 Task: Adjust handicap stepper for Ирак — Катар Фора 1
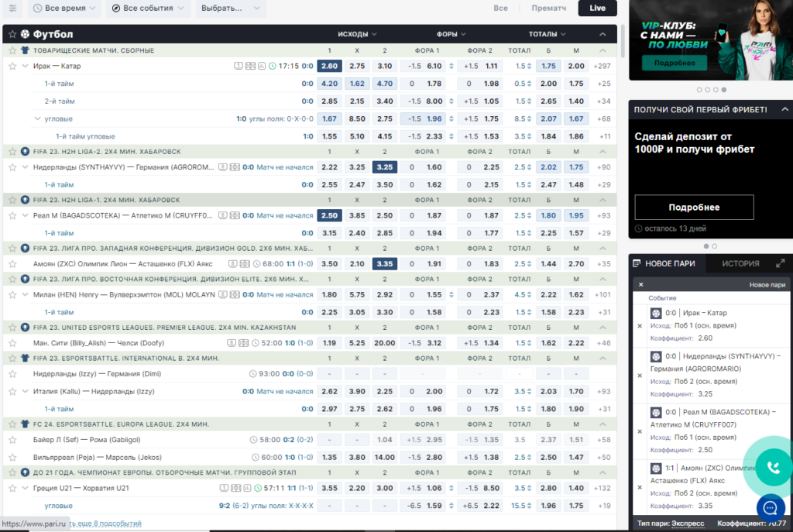click(451, 67)
